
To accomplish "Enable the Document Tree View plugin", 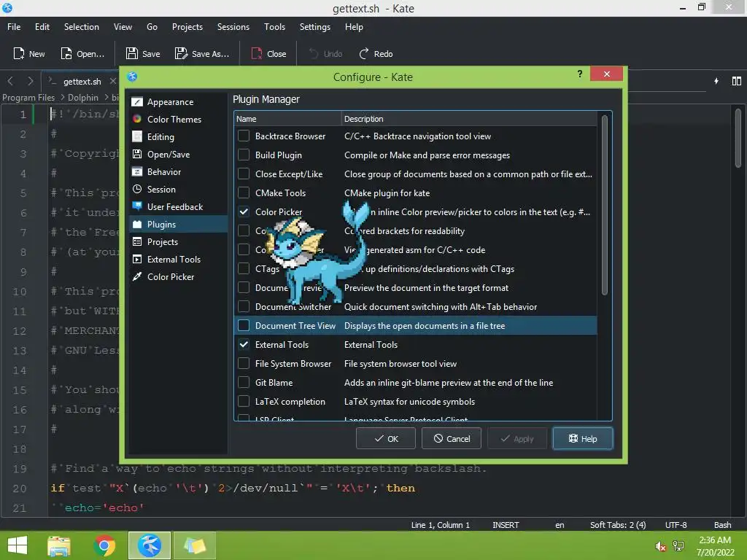I will coord(244,325).
